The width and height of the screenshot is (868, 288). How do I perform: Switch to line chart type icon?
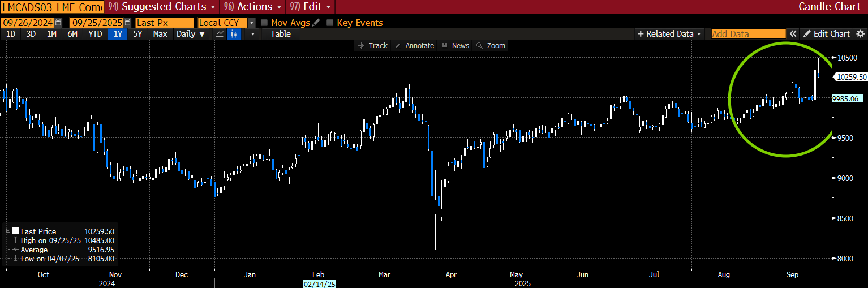point(220,34)
